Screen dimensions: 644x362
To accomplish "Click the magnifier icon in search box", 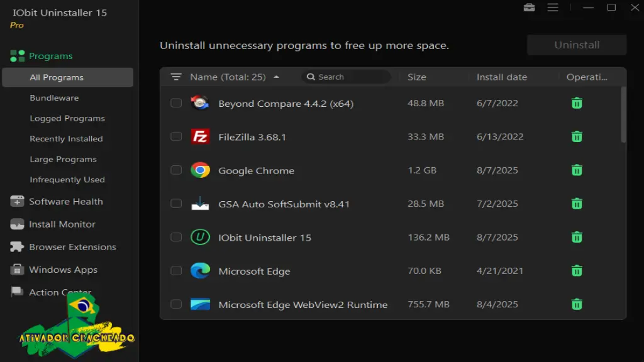I will pos(311,77).
